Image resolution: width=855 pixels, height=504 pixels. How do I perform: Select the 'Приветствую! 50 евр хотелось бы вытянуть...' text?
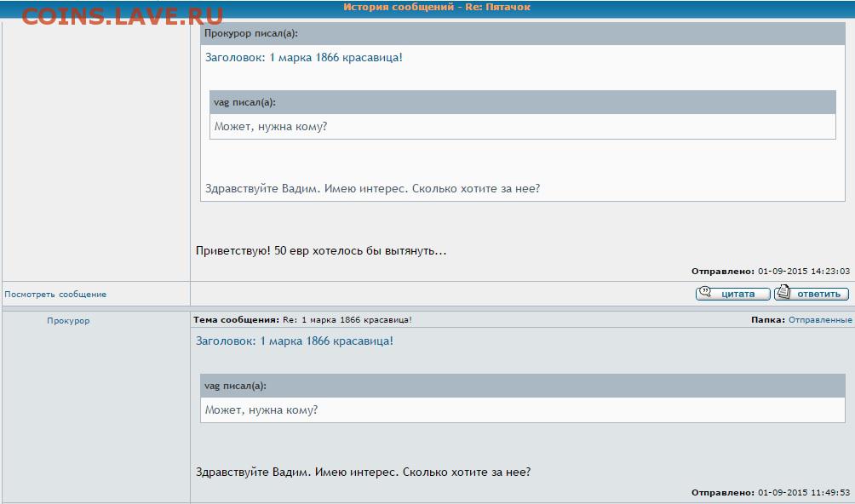click(x=320, y=251)
